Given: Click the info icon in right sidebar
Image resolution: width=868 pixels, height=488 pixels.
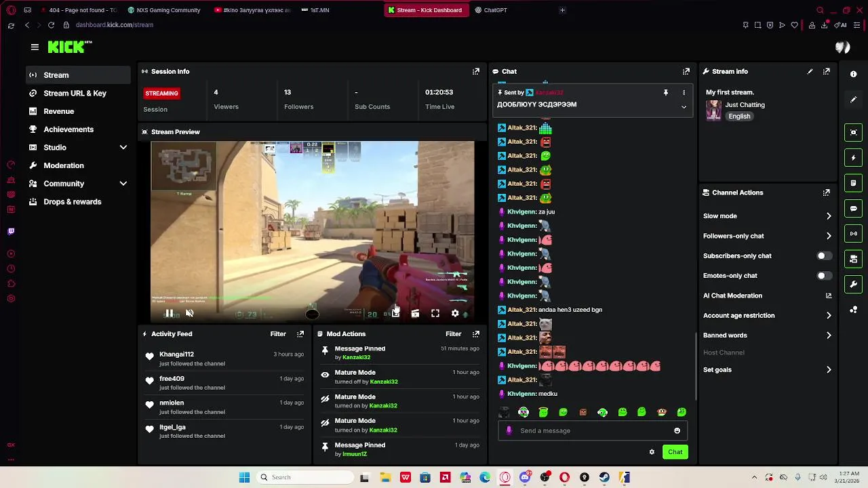Looking at the screenshot, I should tap(853, 74).
